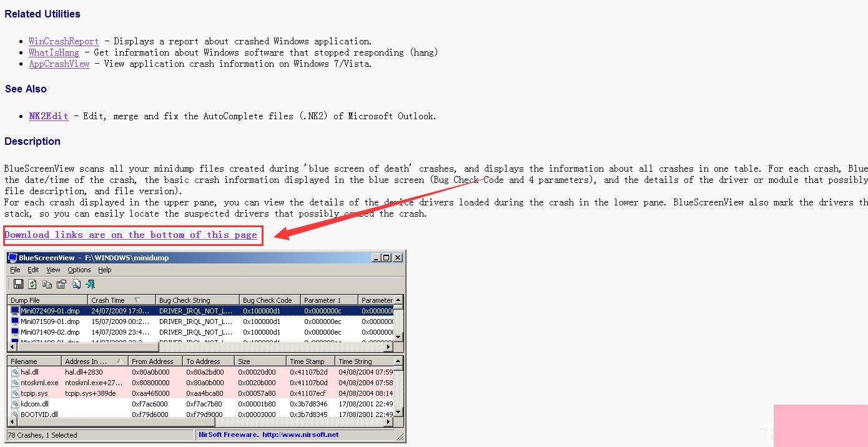Click lower pane vertical scrollbar up arrow
Screen dimensions: 868x447
398,361
